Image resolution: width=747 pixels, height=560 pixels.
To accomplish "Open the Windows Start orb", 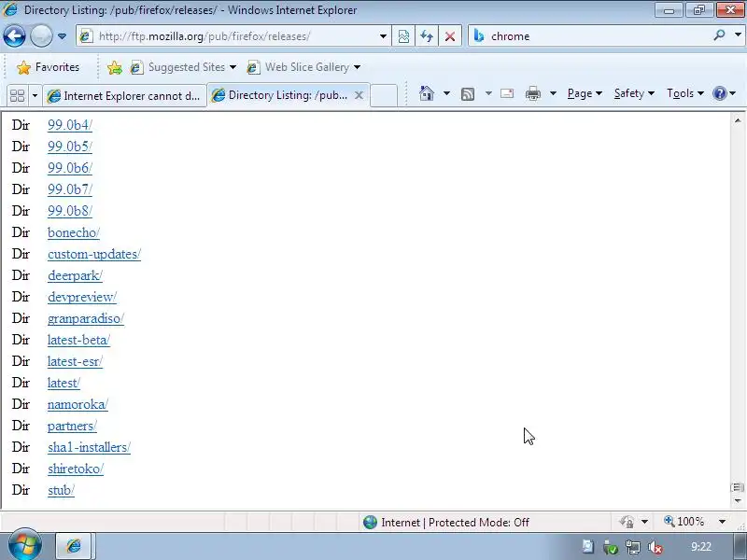I will 25,544.
